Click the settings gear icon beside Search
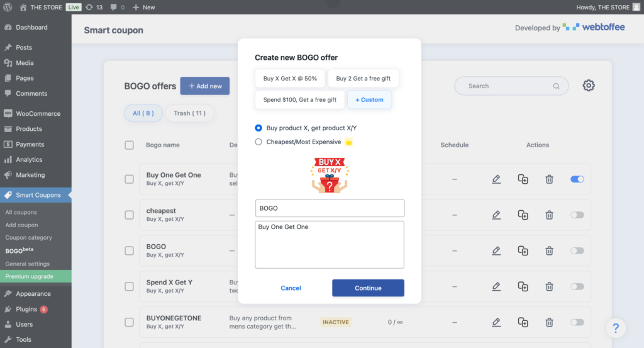 point(588,86)
